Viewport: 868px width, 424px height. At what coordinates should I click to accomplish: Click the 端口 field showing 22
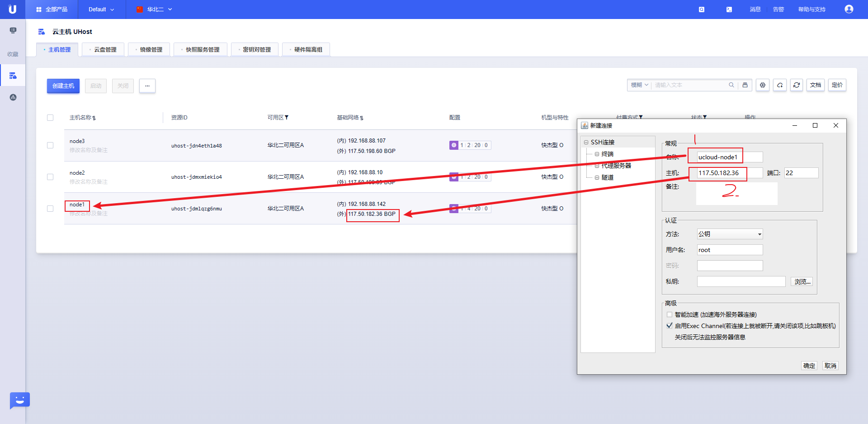802,173
